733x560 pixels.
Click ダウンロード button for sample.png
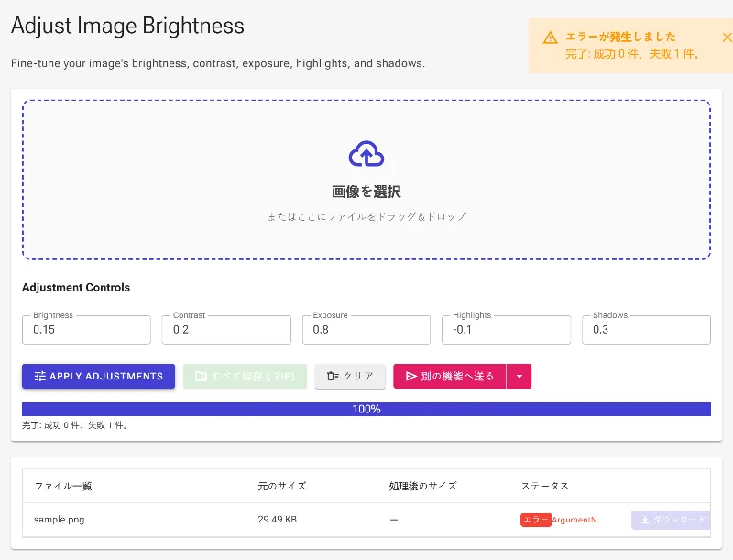[671, 520]
